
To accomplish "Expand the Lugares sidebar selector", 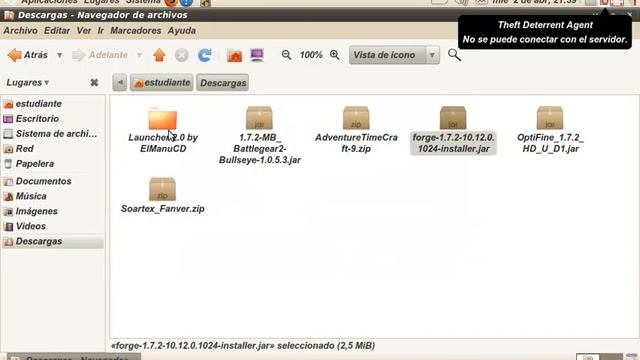I will click(27, 82).
